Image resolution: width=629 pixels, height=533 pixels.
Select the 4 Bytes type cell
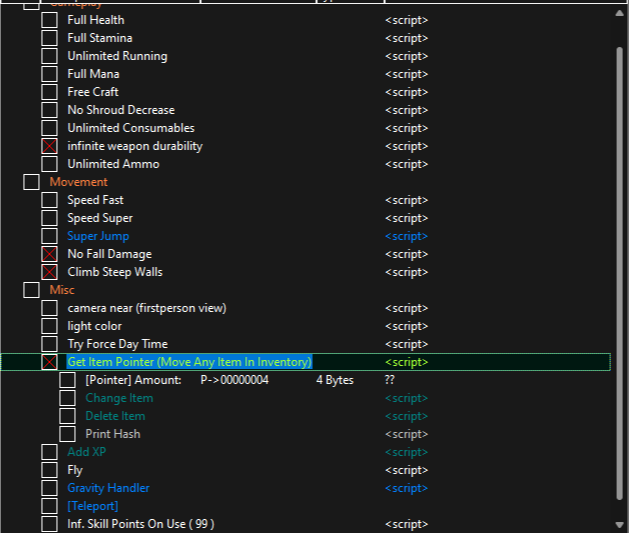(335, 380)
